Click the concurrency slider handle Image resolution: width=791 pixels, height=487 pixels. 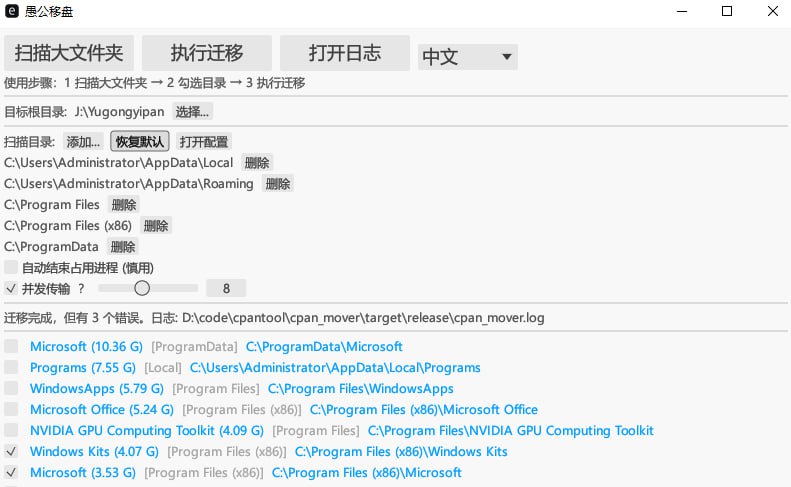click(142, 289)
